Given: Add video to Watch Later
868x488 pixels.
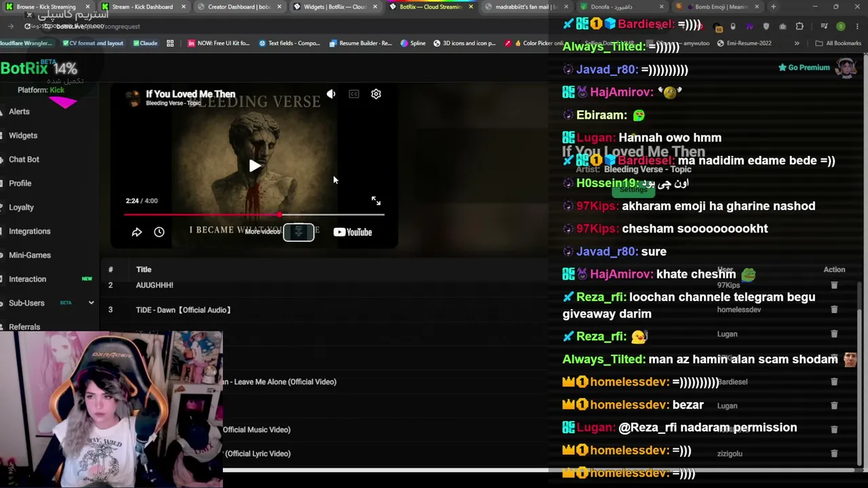Looking at the screenshot, I should click(x=159, y=232).
